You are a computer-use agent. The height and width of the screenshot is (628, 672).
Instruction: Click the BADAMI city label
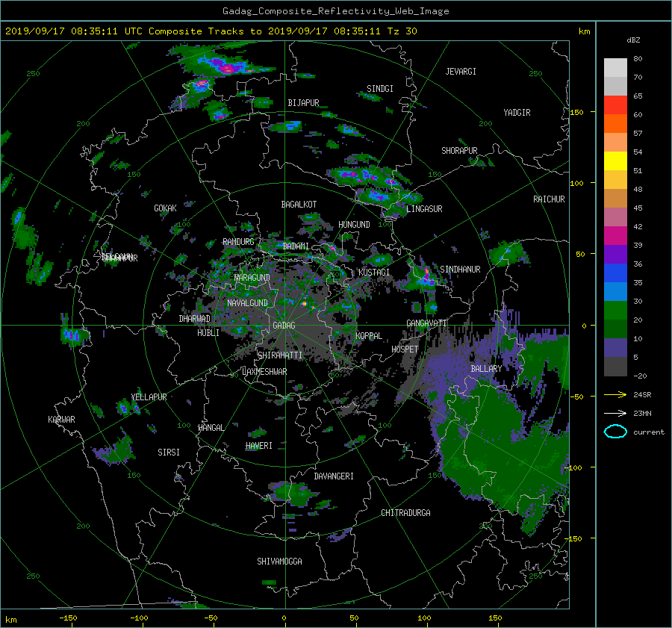(x=296, y=246)
